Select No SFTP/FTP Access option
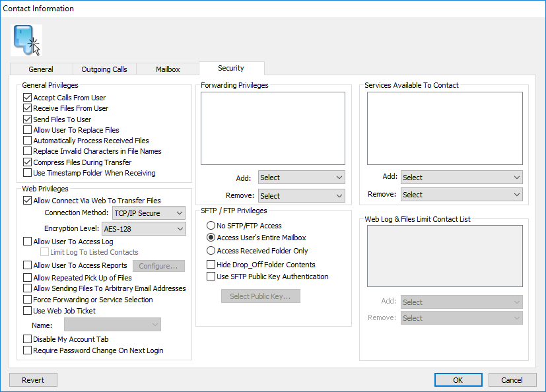 (211, 226)
